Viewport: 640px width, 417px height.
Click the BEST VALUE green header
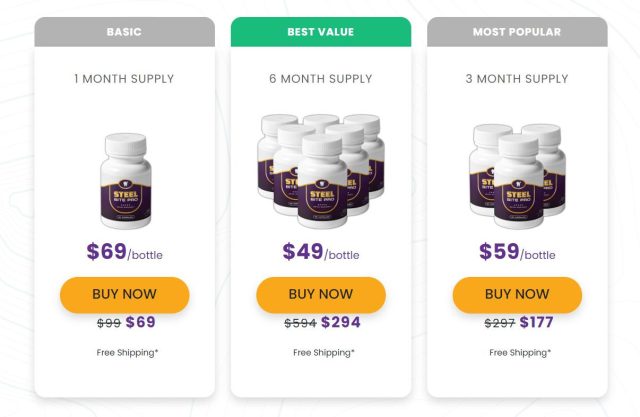pos(321,32)
